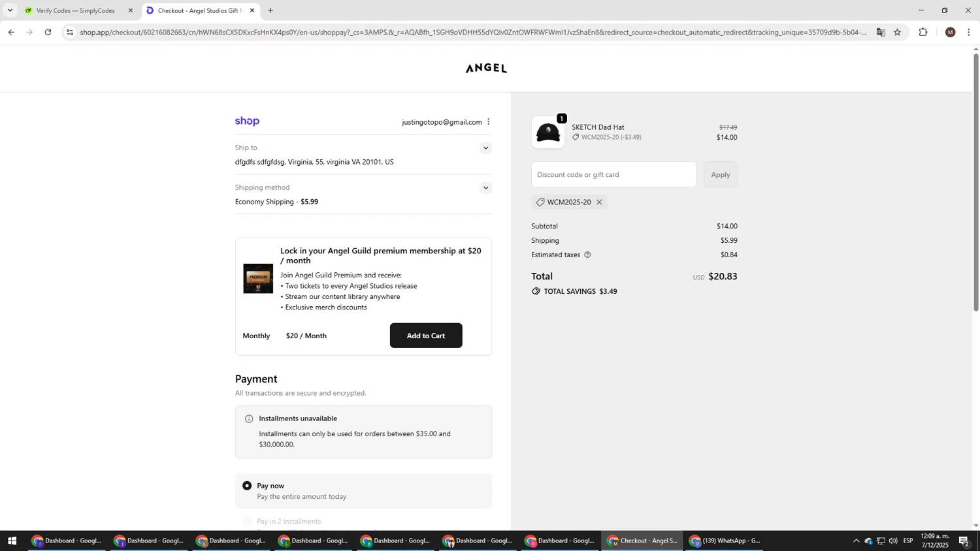The width and height of the screenshot is (980, 551).
Task: Expand the Ship to address section
Action: click(x=485, y=148)
